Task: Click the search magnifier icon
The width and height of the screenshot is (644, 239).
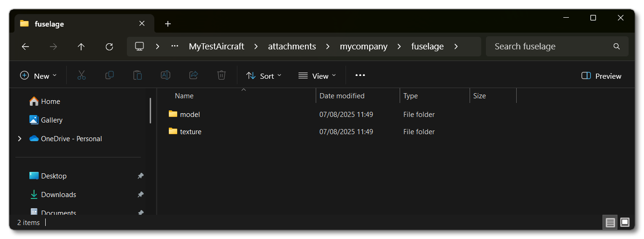Action: [x=616, y=47]
